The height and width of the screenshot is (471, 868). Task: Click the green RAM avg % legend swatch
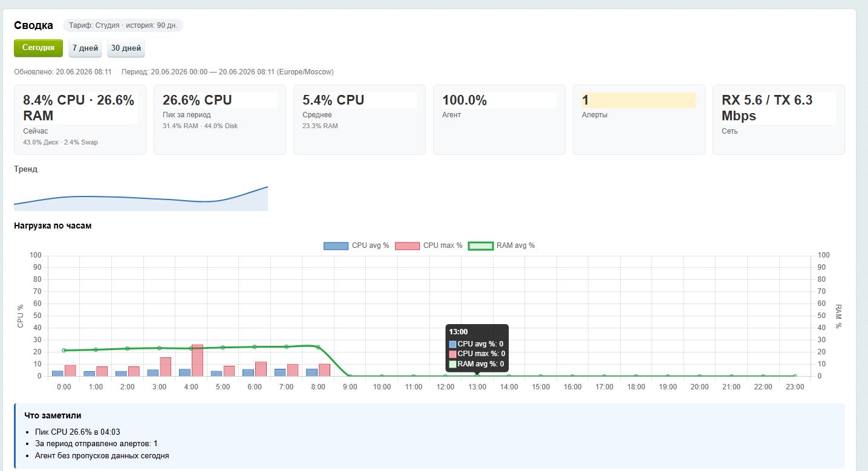480,245
